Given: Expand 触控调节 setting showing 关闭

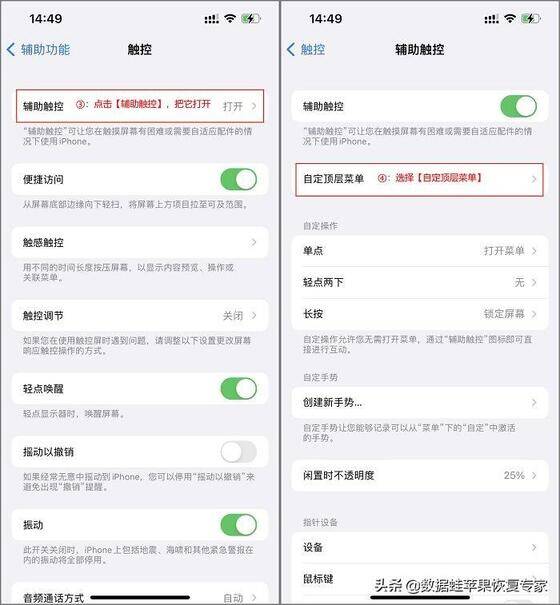Looking at the screenshot, I should tap(140, 316).
